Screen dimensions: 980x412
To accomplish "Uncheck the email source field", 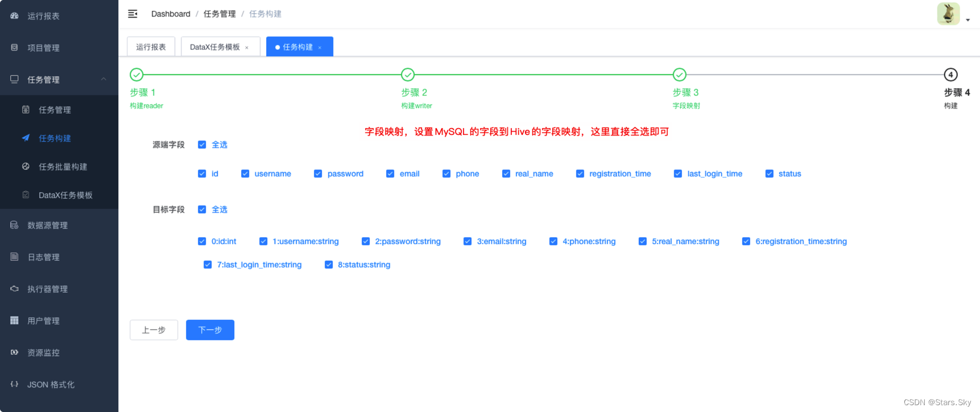I will [x=390, y=174].
